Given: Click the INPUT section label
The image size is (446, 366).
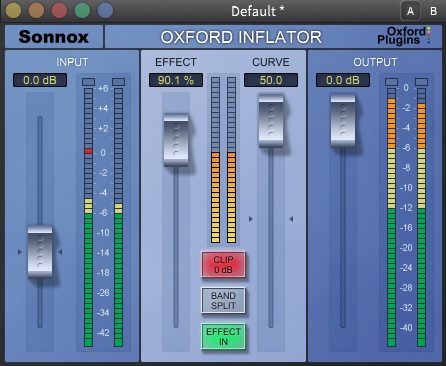Looking at the screenshot, I should point(72,62).
